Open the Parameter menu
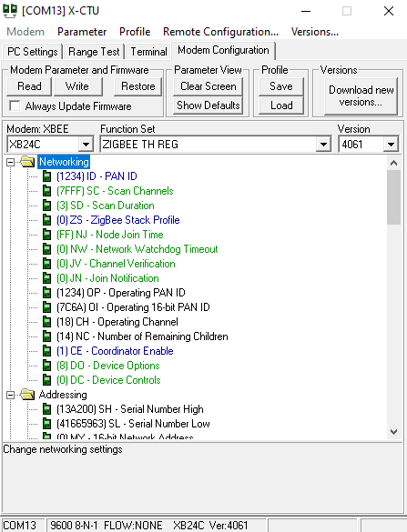Image resolution: width=407 pixels, height=532 pixels. (82, 32)
